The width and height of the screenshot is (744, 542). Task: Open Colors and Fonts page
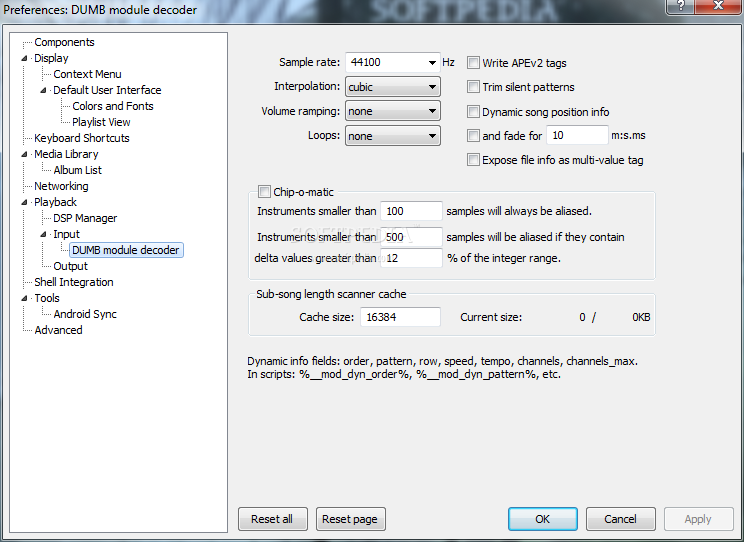pos(112,106)
